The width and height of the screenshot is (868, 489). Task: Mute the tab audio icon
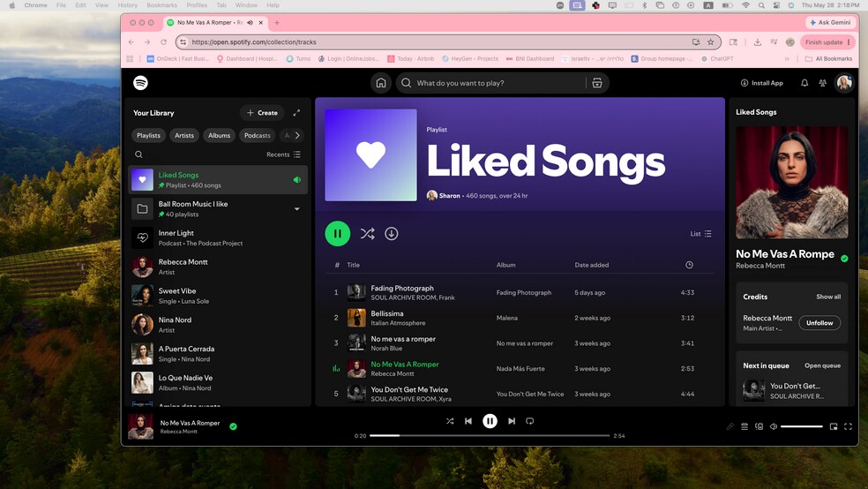click(x=250, y=23)
